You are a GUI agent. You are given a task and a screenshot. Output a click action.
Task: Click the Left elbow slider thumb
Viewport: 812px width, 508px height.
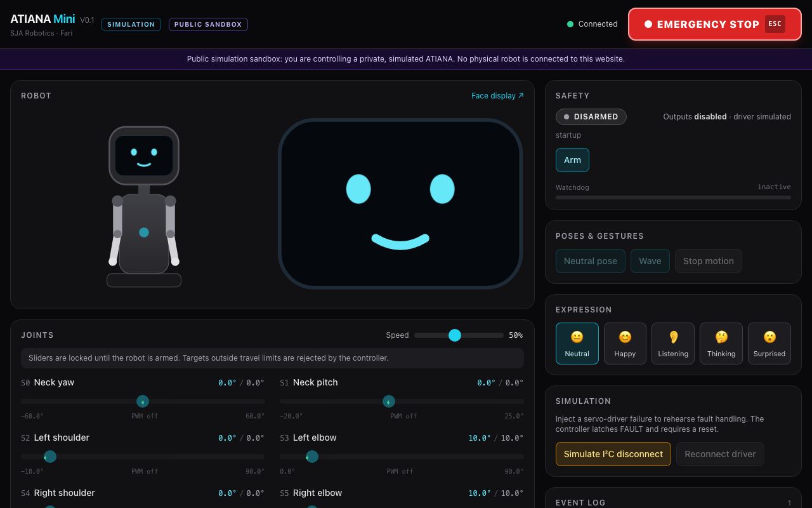click(x=312, y=457)
